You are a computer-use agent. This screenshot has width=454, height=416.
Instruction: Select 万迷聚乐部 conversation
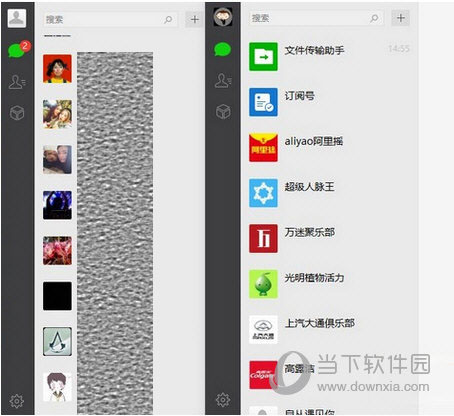click(330, 238)
